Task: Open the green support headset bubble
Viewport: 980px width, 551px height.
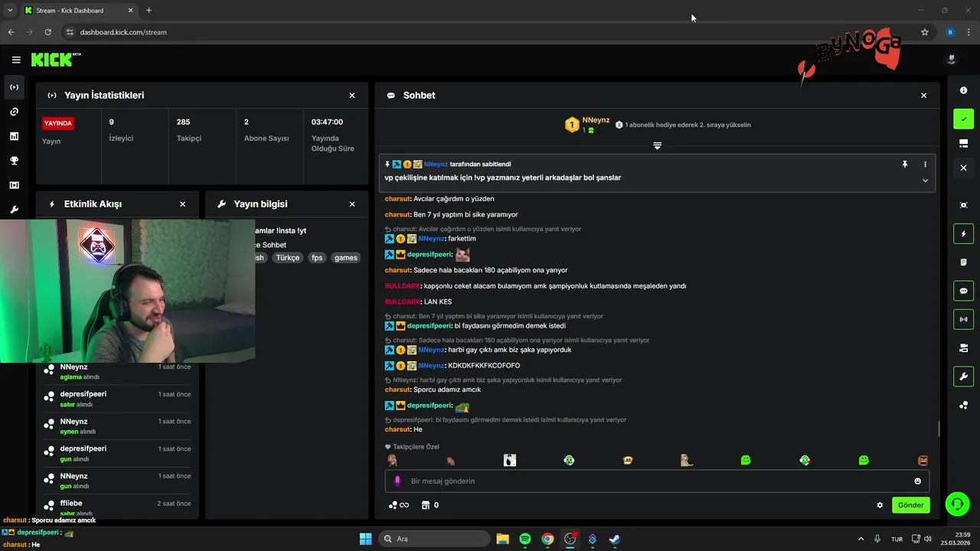Action: [x=957, y=504]
